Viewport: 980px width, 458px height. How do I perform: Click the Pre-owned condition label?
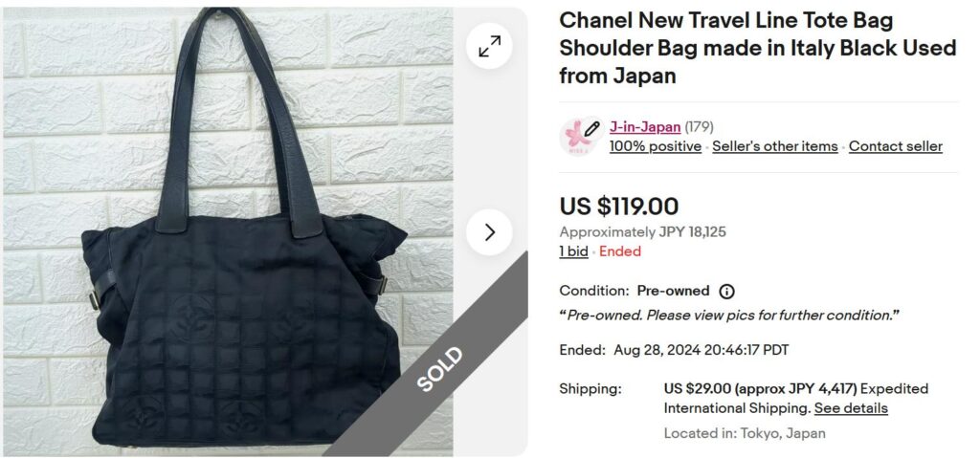click(673, 291)
